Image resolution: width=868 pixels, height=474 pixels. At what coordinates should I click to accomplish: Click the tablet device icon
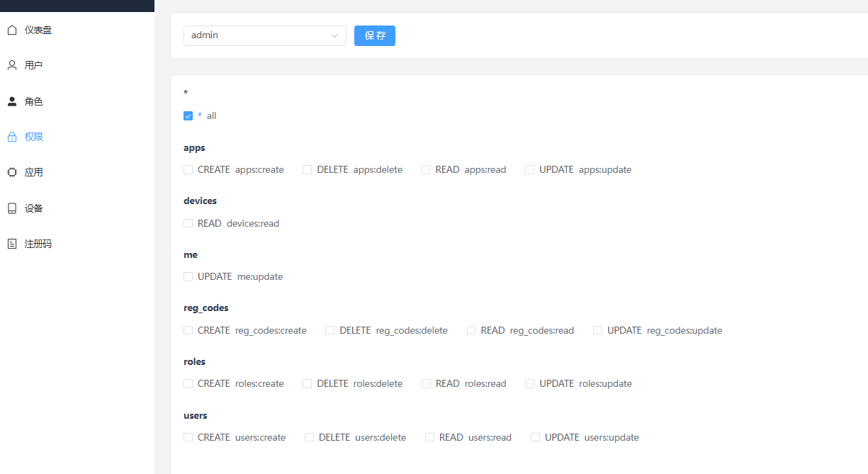click(12, 208)
